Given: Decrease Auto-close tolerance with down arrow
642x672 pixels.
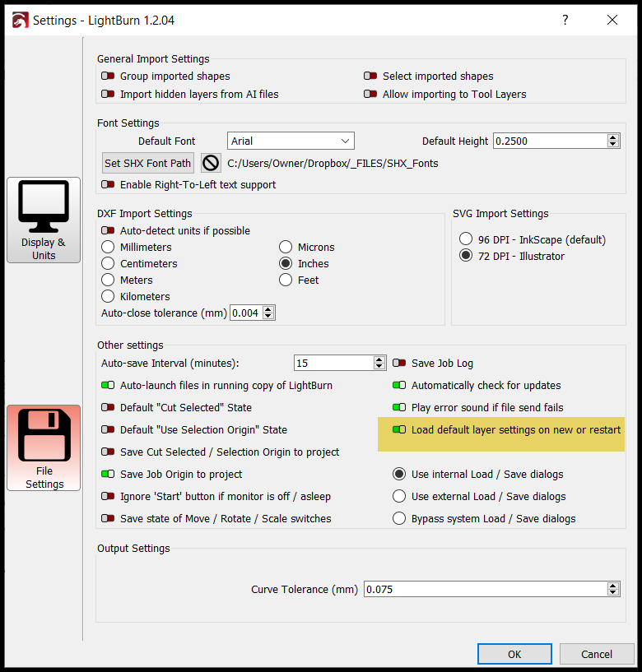Looking at the screenshot, I should (268, 317).
